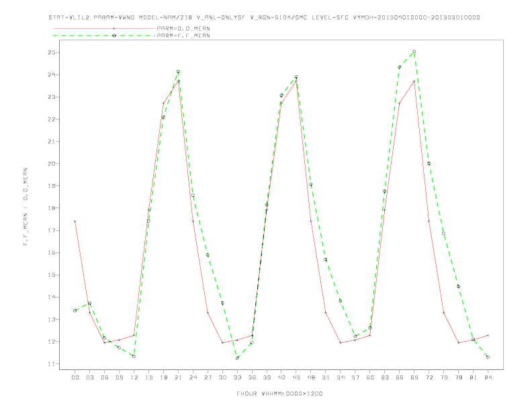Screen dimensions: 532x411
Task: Click x-axis hour label 84
Action: 488,377
